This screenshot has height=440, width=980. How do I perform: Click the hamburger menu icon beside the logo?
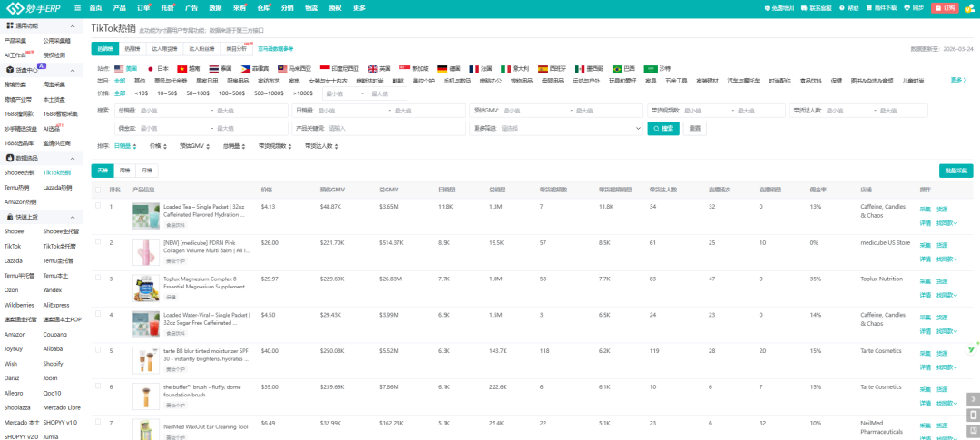point(77,8)
